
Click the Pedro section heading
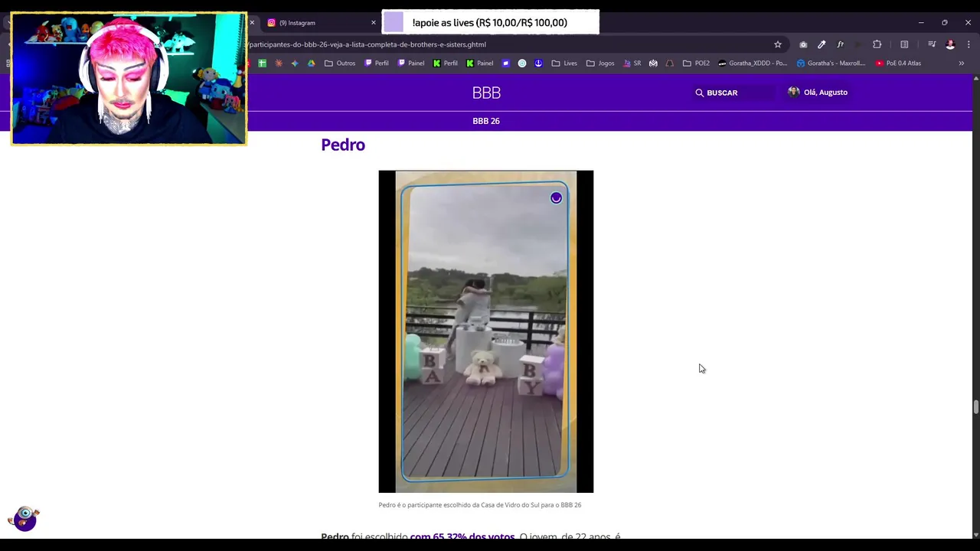(343, 145)
